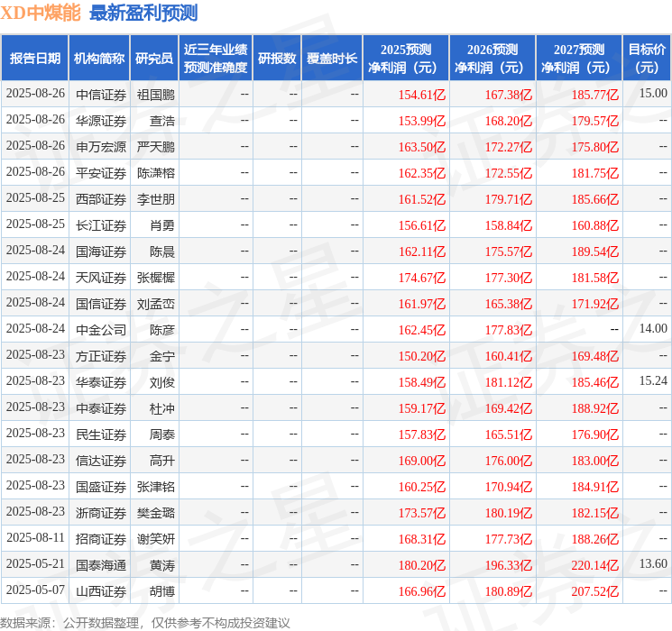The height and width of the screenshot is (631, 672).
Task: Click the 15.24 target price
Action: click(653, 380)
